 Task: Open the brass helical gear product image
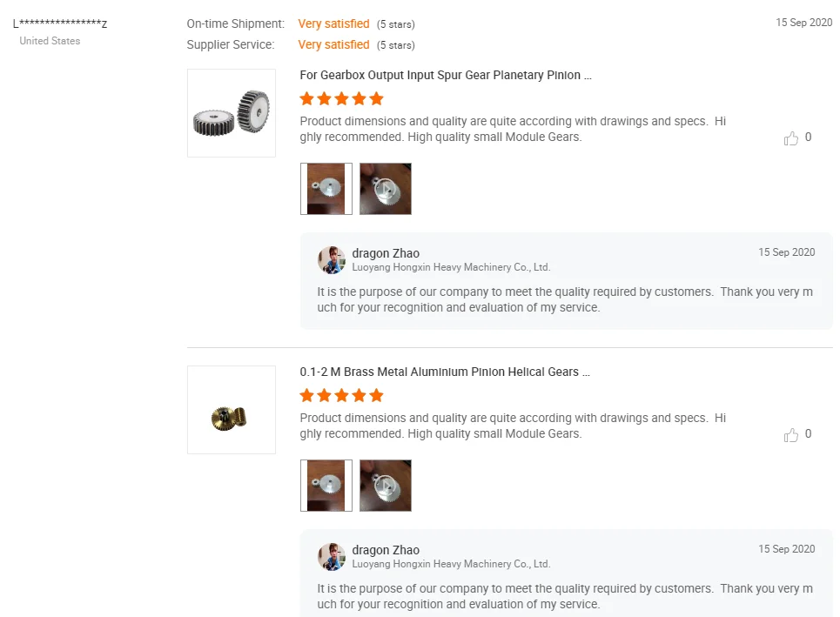click(232, 410)
